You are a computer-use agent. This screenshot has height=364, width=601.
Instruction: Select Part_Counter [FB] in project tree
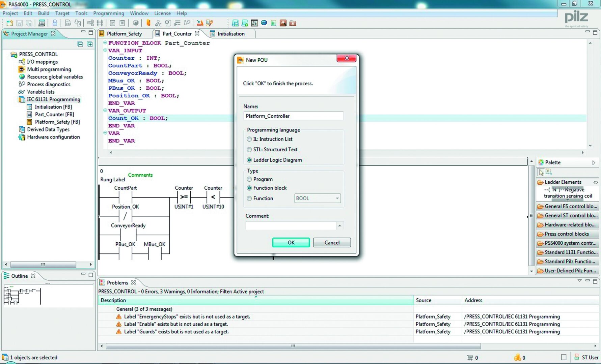[54, 115]
